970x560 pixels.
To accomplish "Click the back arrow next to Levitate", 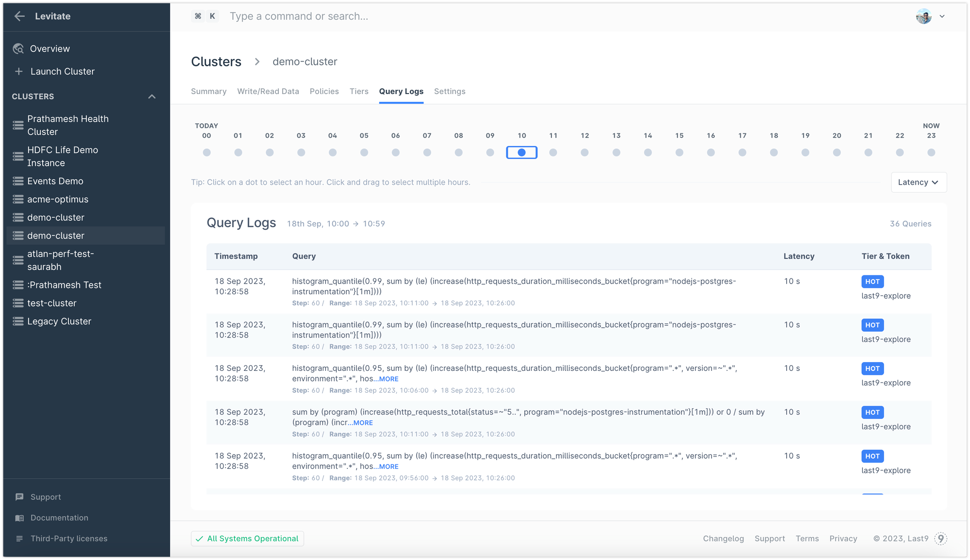I will coord(19,16).
